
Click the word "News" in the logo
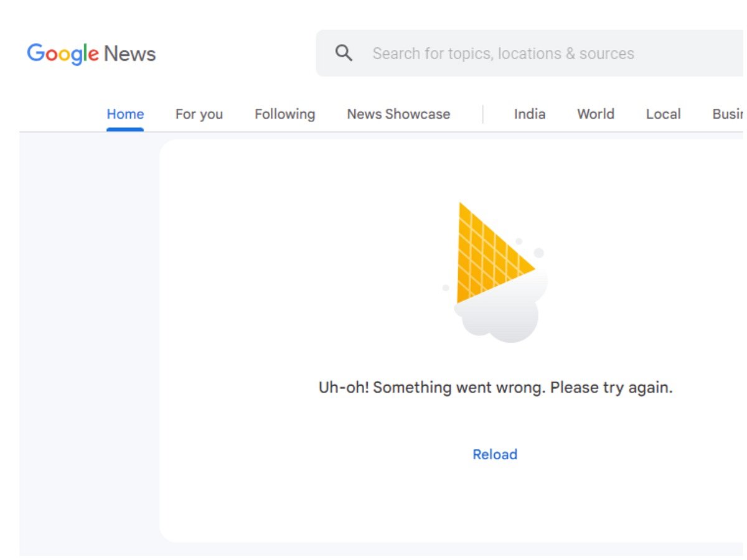click(129, 54)
